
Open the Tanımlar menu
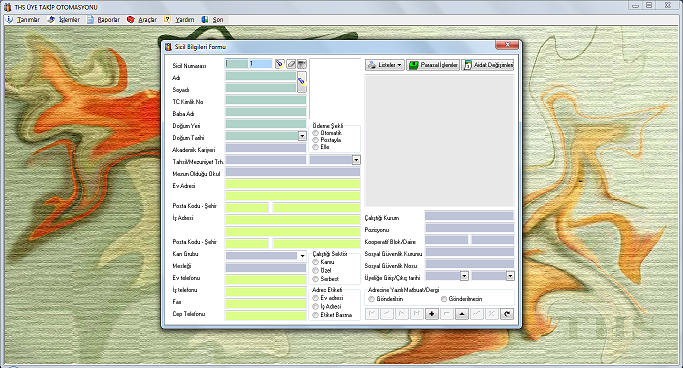tap(24, 20)
